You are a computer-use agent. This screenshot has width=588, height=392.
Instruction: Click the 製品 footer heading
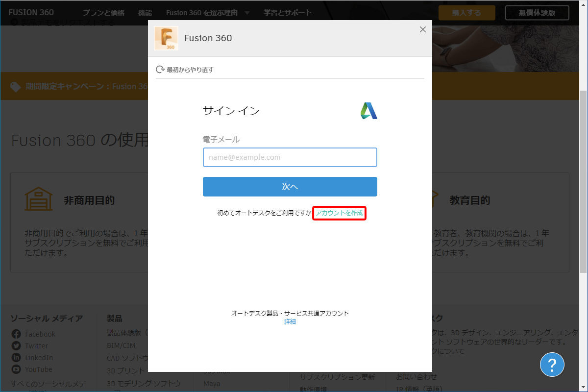point(114,318)
